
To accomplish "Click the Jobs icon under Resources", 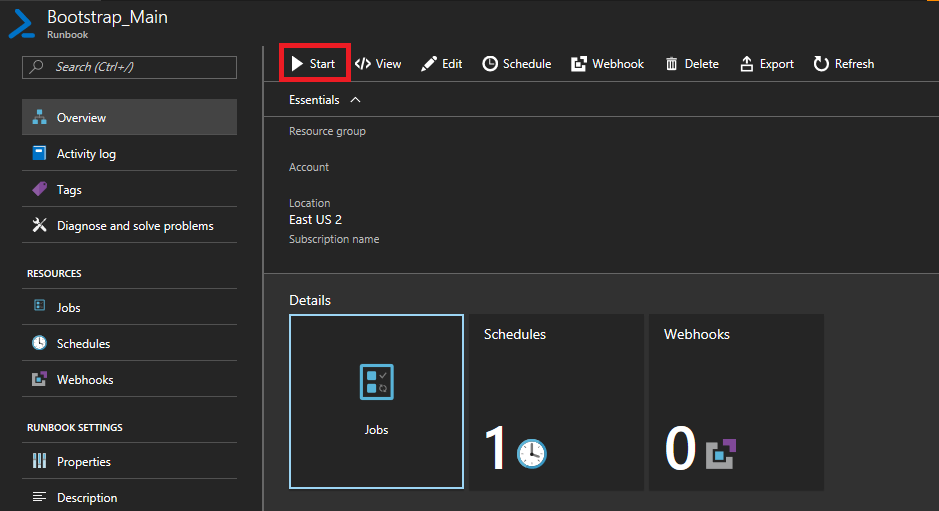I will (x=40, y=306).
